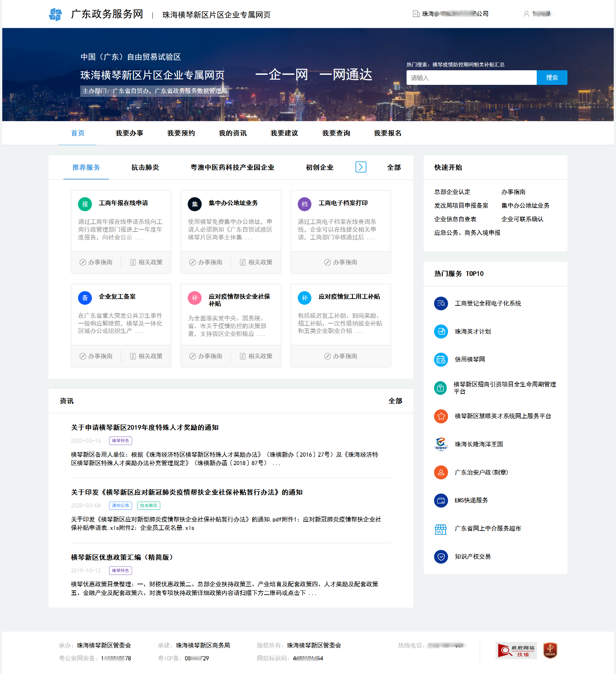
Task: Show all services via 全部 beside tabs
Action: pyautogui.click(x=394, y=167)
